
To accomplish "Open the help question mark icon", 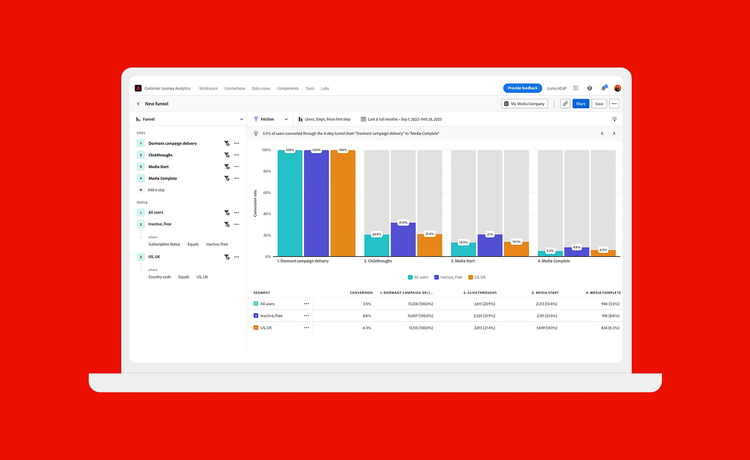I will pyautogui.click(x=589, y=88).
